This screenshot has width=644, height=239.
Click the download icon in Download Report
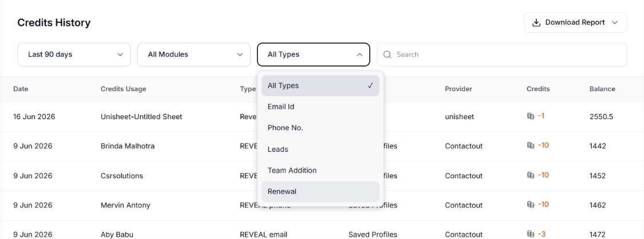[x=536, y=22]
